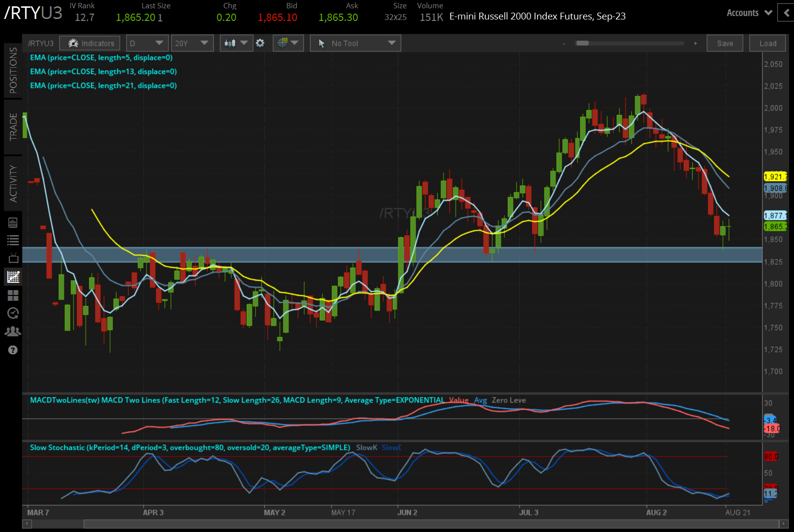Toggle the MACD Avg plot

tap(480, 400)
